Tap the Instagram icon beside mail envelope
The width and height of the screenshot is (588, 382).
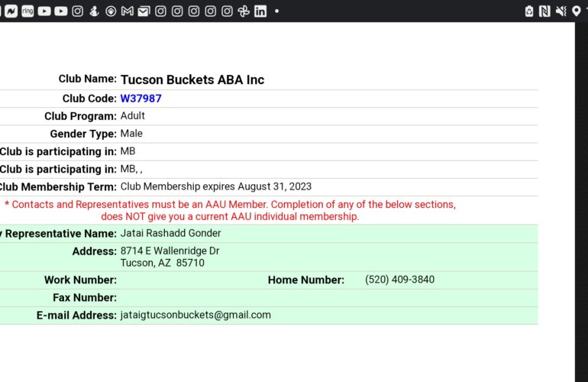pos(160,11)
